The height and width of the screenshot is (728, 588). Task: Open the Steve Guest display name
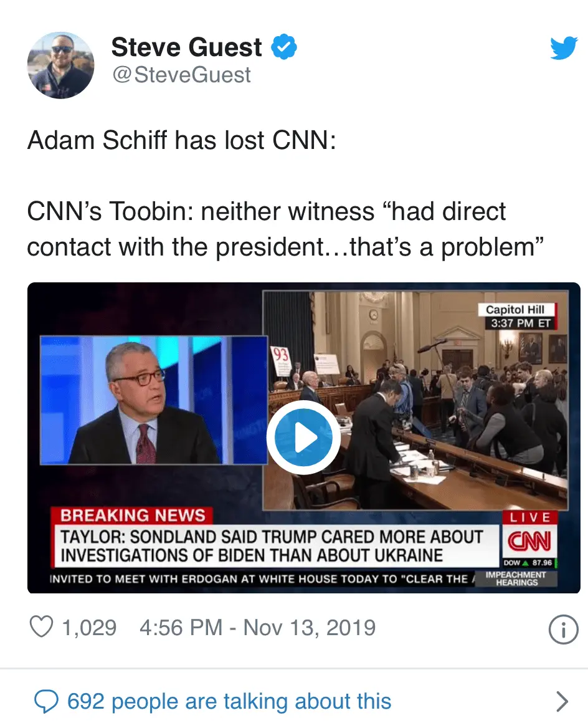pyautogui.click(x=186, y=47)
